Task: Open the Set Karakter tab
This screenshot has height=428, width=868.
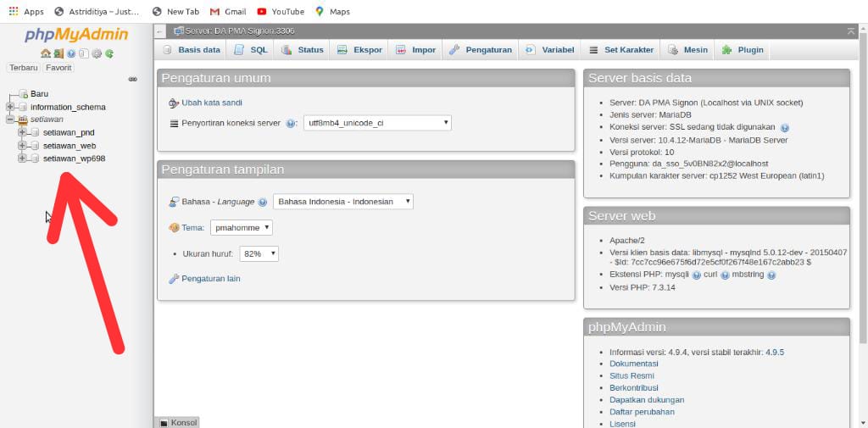Action: [621, 50]
